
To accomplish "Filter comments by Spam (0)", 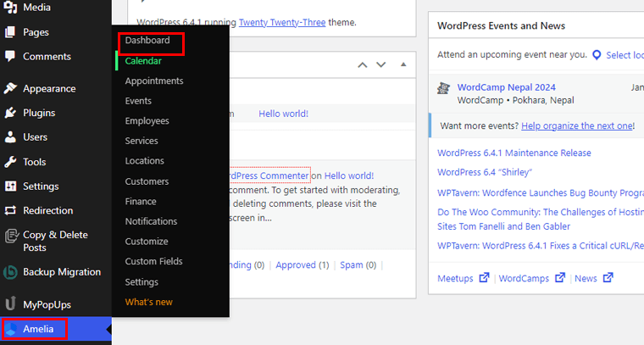I will tap(358, 265).
